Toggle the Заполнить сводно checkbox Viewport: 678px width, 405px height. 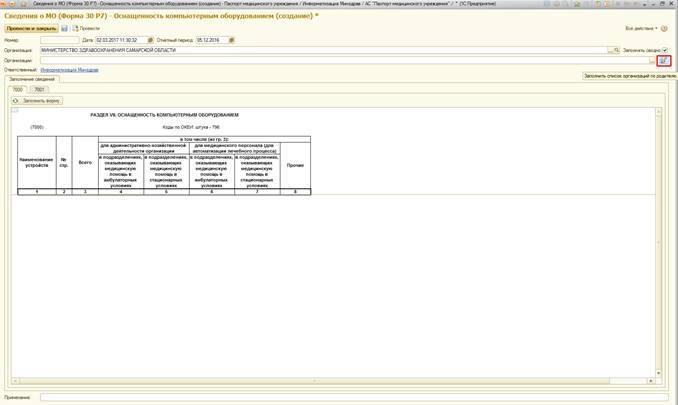(665, 50)
